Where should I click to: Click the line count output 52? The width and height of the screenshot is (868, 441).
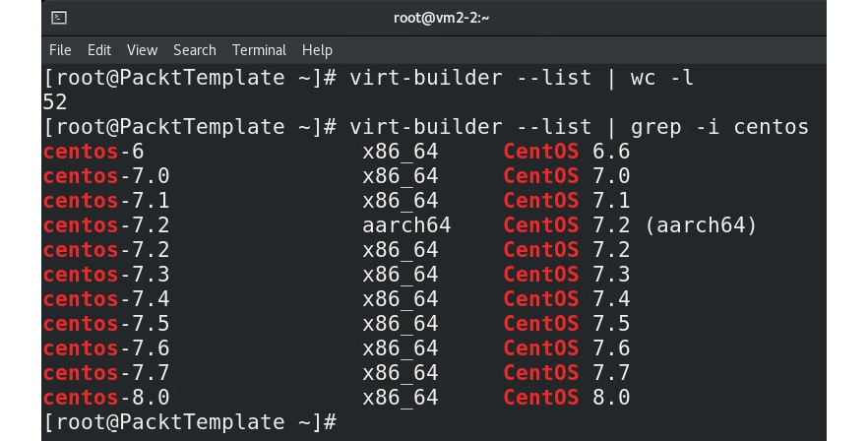pyautogui.click(x=55, y=102)
